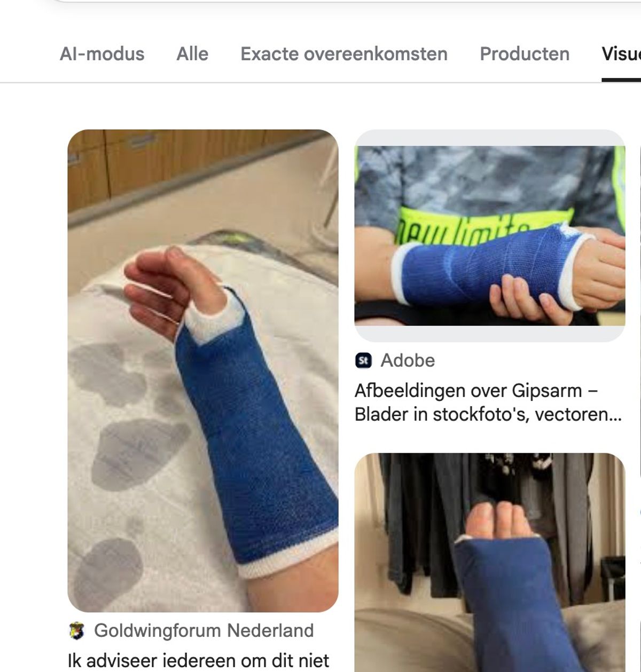
Task: Click the Adobe Stock favicon icon
Action: coord(364,361)
